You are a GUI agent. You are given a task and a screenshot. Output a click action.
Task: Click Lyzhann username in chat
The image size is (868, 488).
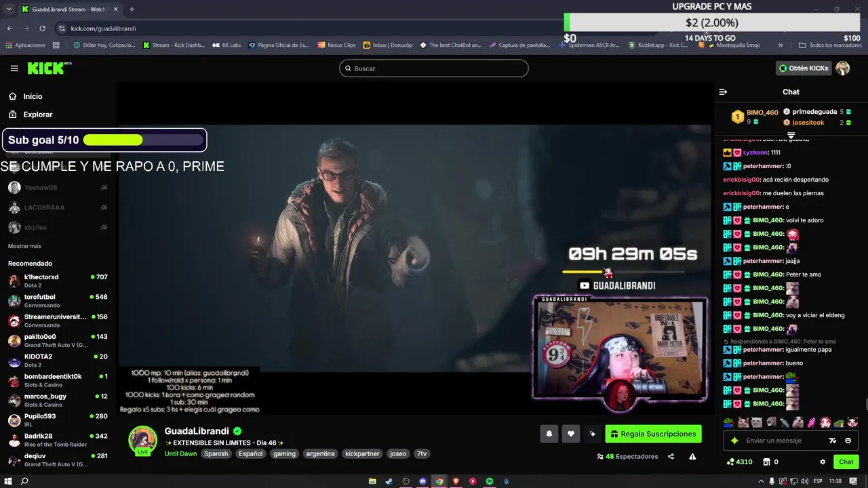click(x=755, y=152)
